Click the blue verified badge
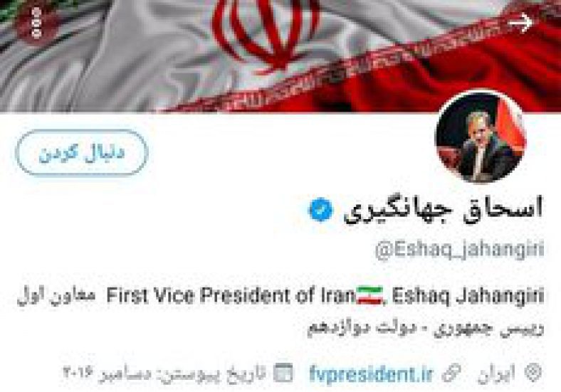The image size is (561, 392). 320,210
